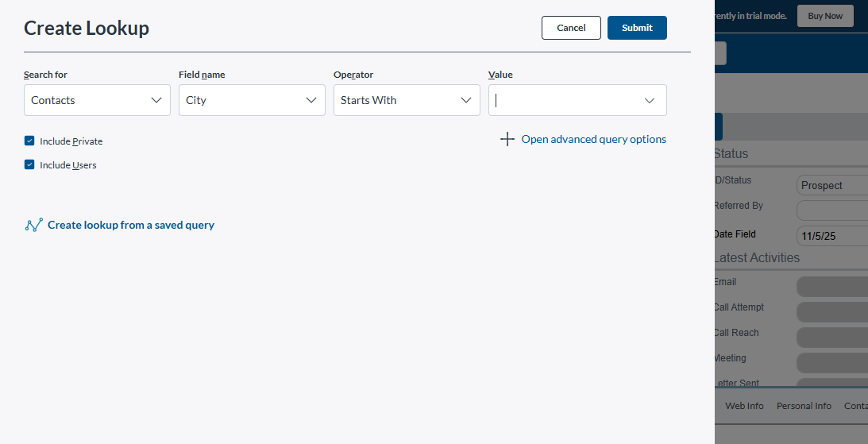Click the Field name label
This screenshot has height=444, width=868.
pos(202,75)
